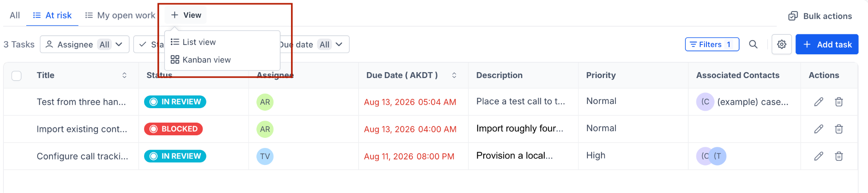Open Bulk actions
The height and width of the screenshot is (193, 868).
click(820, 16)
